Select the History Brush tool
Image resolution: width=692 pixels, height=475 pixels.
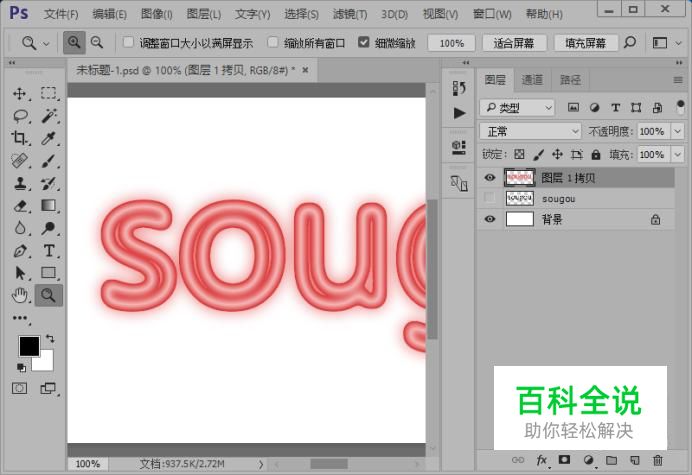(49, 183)
